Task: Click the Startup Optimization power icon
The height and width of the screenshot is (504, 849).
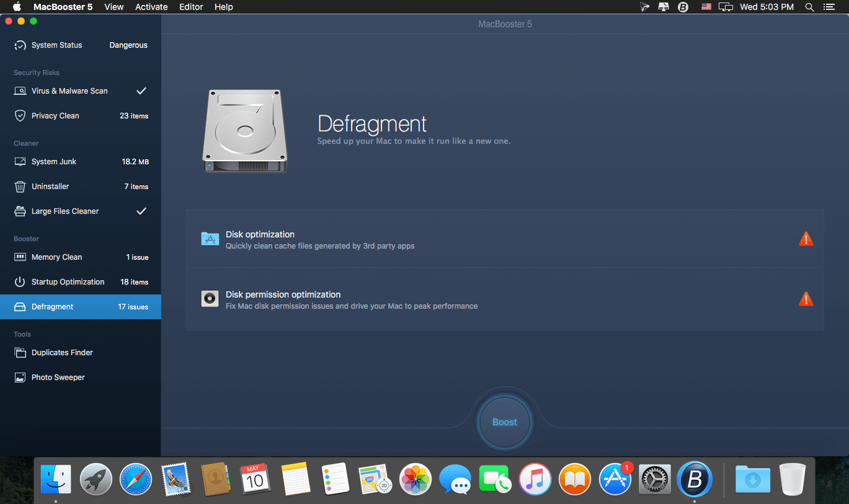Action: tap(20, 282)
